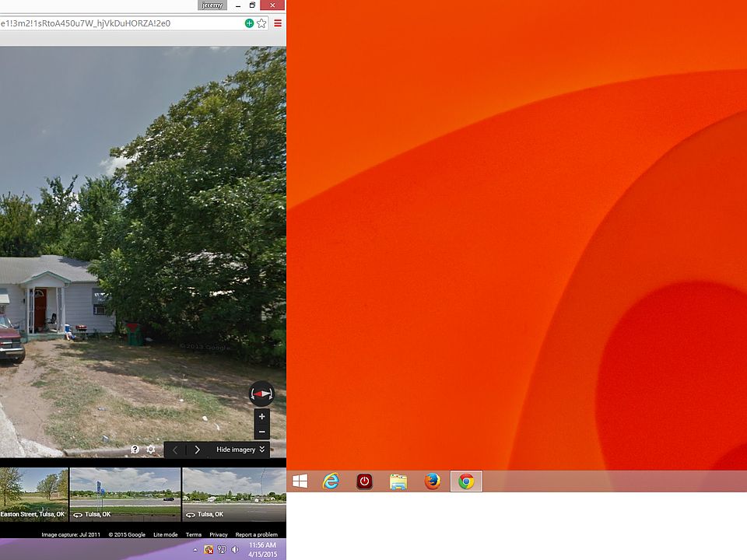Image resolution: width=747 pixels, height=560 pixels.
Task: Open the Street View settings gear
Action: point(151,450)
